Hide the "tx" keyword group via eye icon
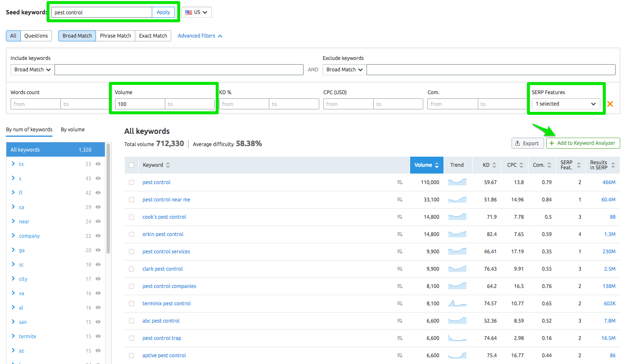This screenshot has width=627, height=364. click(98, 164)
